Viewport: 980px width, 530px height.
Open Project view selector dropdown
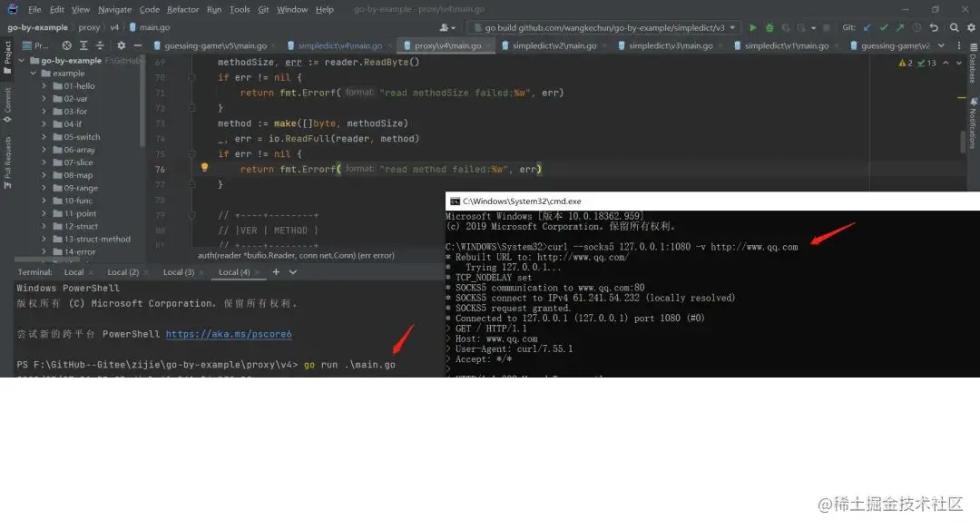coord(36,45)
